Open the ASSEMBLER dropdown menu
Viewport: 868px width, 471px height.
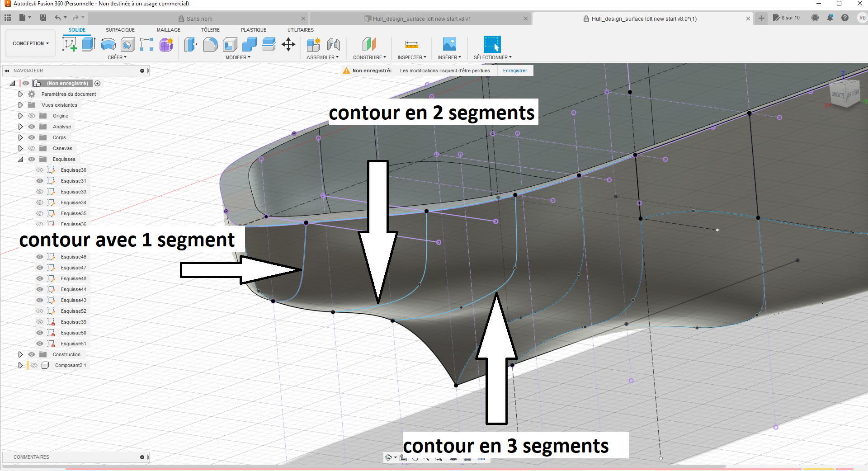pos(322,57)
